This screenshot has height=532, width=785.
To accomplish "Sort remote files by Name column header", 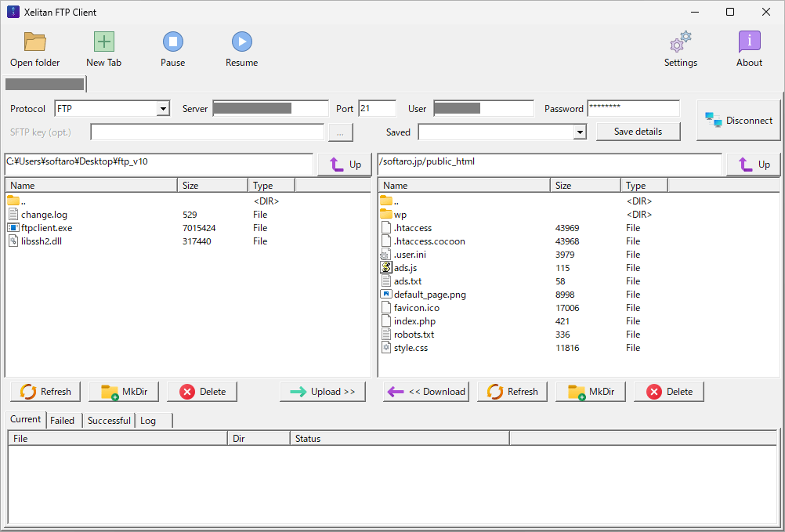I will (464, 186).
